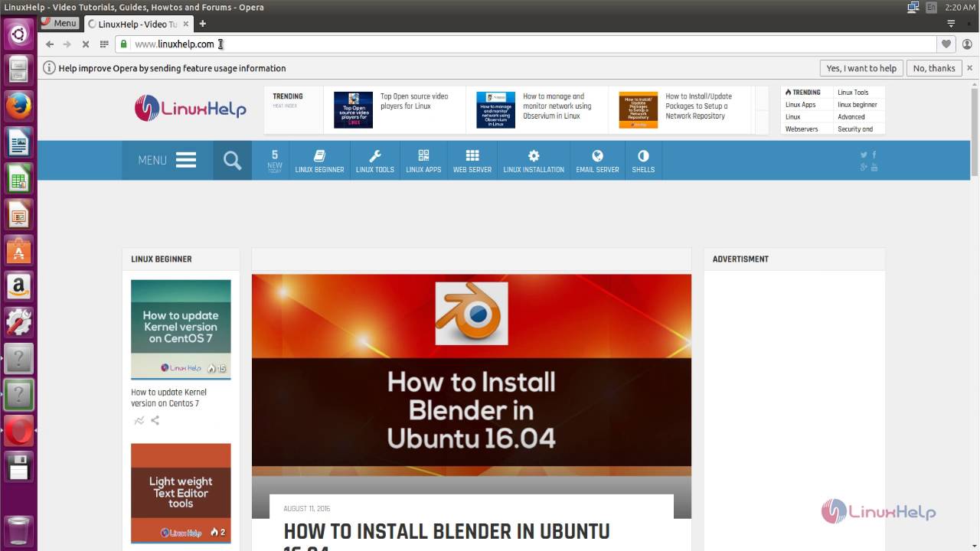Open the tab menu dropdown icon
This screenshot has width=980, height=551.
point(951,24)
